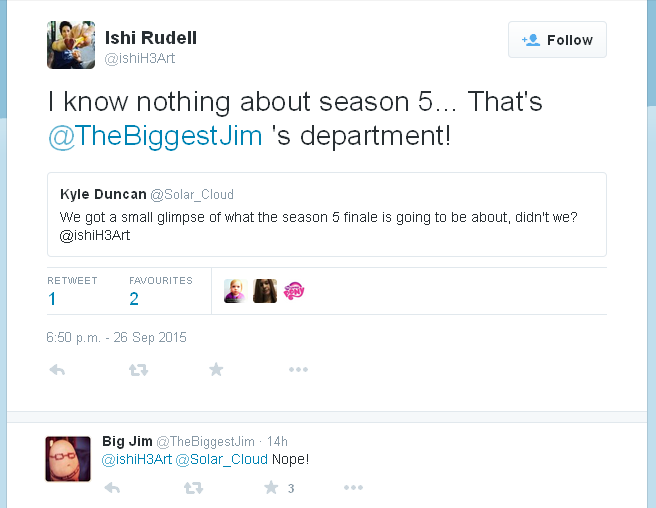Open more options on Big Jim's reply

click(x=353, y=488)
